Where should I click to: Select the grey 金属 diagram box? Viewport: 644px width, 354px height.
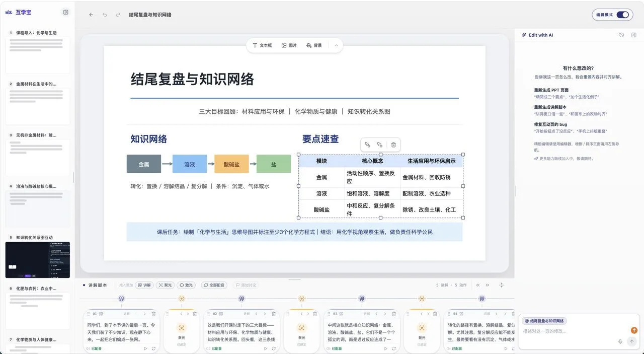[144, 164]
